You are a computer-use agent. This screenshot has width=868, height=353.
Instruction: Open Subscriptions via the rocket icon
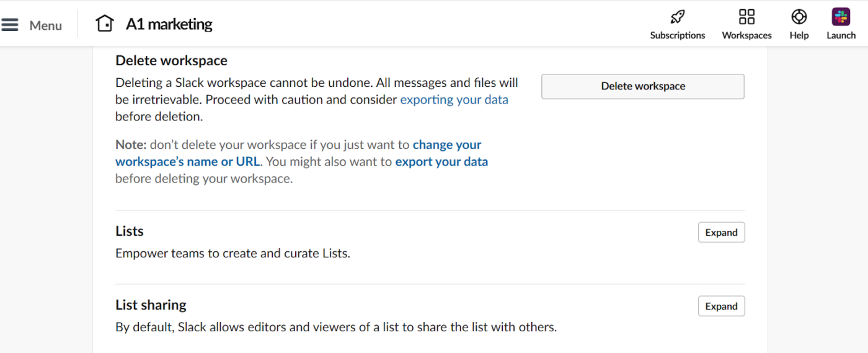click(x=677, y=17)
